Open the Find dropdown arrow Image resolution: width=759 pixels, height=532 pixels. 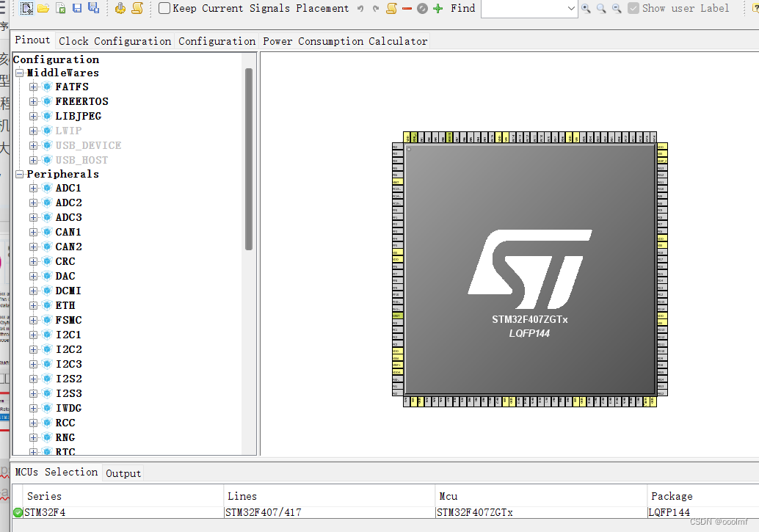(x=571, y=8)
